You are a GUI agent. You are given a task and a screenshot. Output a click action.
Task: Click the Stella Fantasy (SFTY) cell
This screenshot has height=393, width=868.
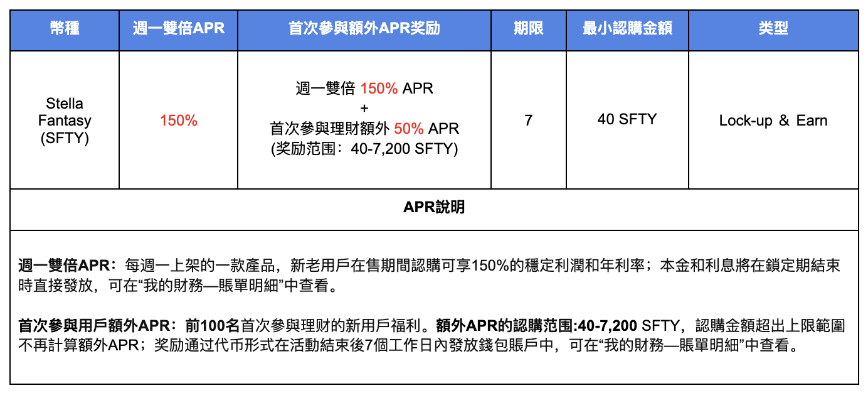click(65, 121)
